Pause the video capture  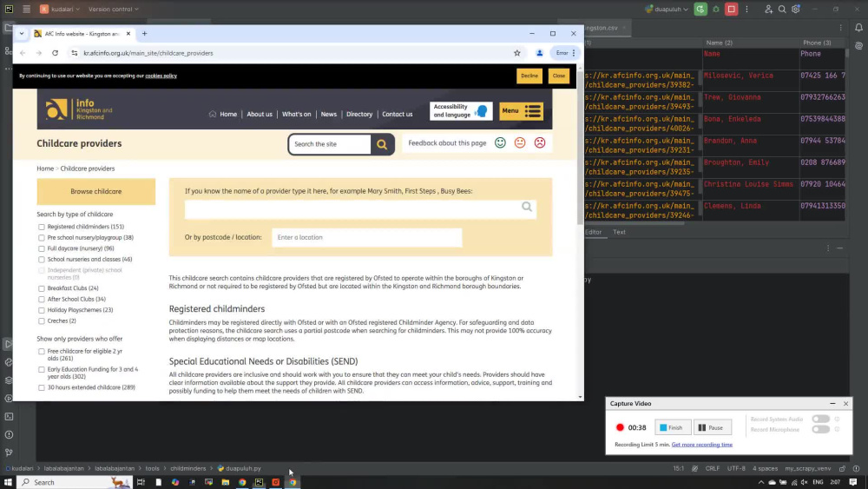tap(713, 427)
